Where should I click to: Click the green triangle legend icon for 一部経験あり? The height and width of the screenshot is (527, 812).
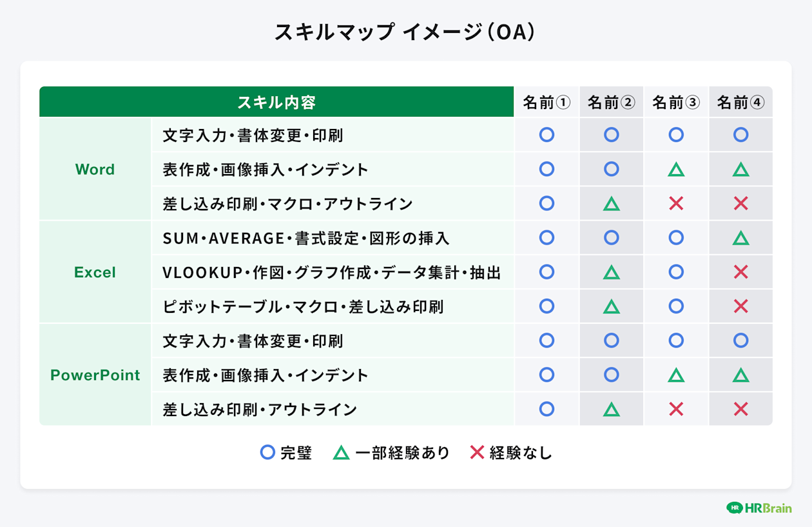pyautogui.click(x=342, y=453)
